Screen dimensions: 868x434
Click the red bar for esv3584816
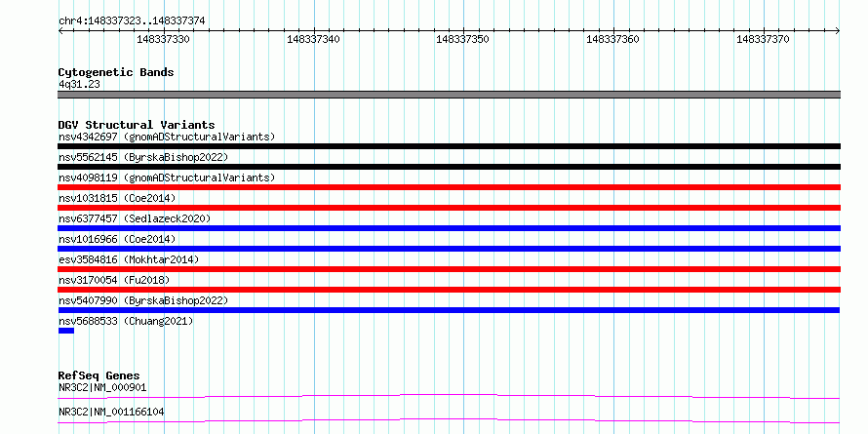coord(449,269)
